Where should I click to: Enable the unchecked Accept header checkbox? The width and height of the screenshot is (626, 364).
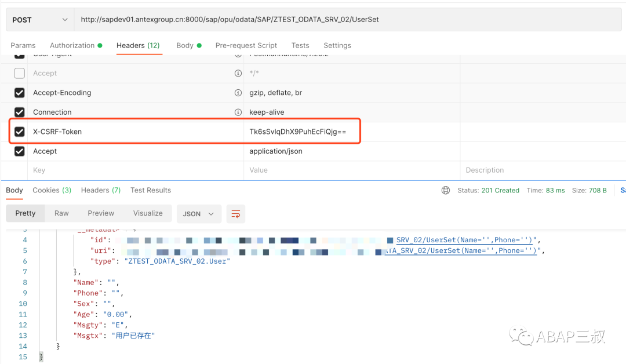click(20, 73)
